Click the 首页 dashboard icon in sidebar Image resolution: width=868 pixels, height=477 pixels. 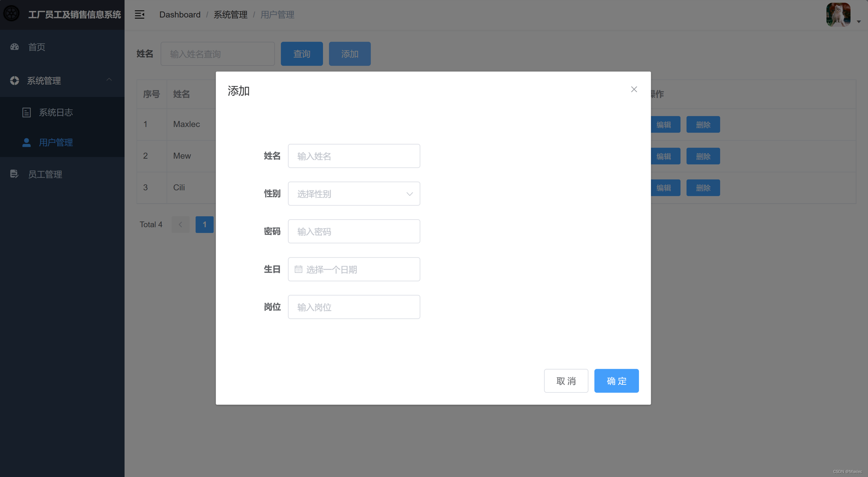pos(14,47)
